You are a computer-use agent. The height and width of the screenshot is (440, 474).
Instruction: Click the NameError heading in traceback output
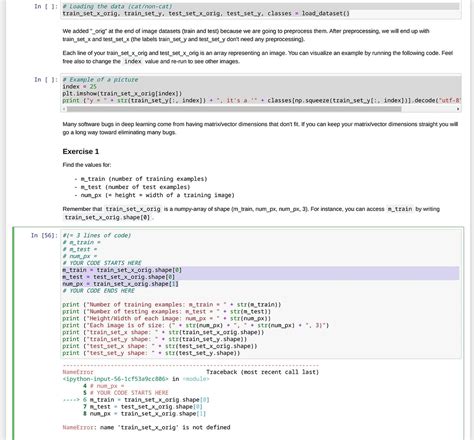pos(78,372)
